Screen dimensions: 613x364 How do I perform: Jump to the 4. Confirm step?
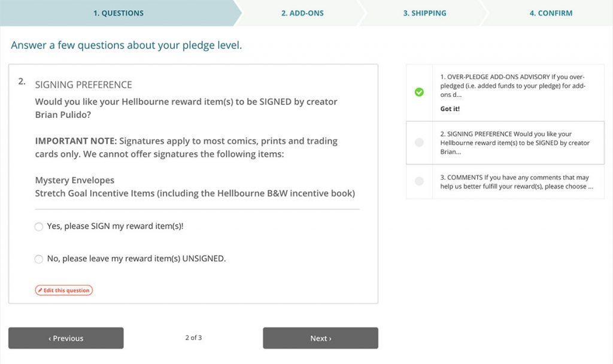tap(551, 13)
